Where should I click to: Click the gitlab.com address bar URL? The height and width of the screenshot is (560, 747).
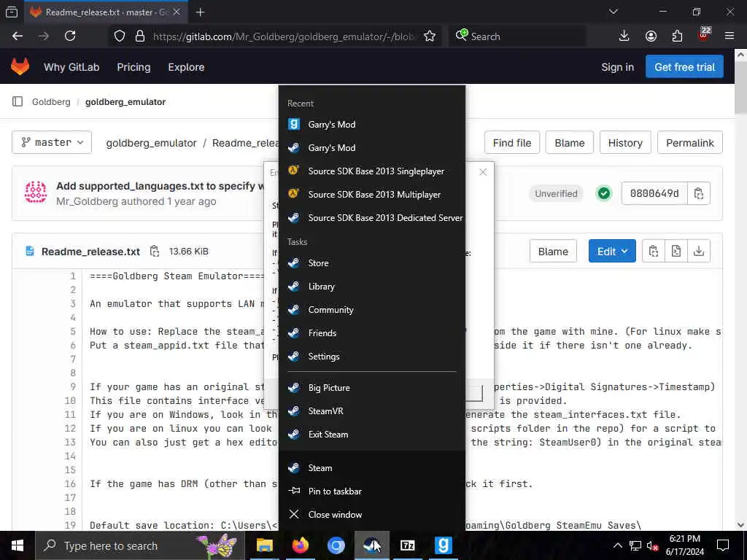[284, 36]
